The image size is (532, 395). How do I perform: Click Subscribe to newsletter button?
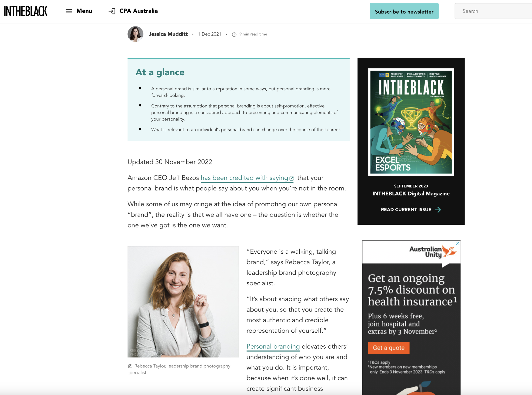(404, 11)
